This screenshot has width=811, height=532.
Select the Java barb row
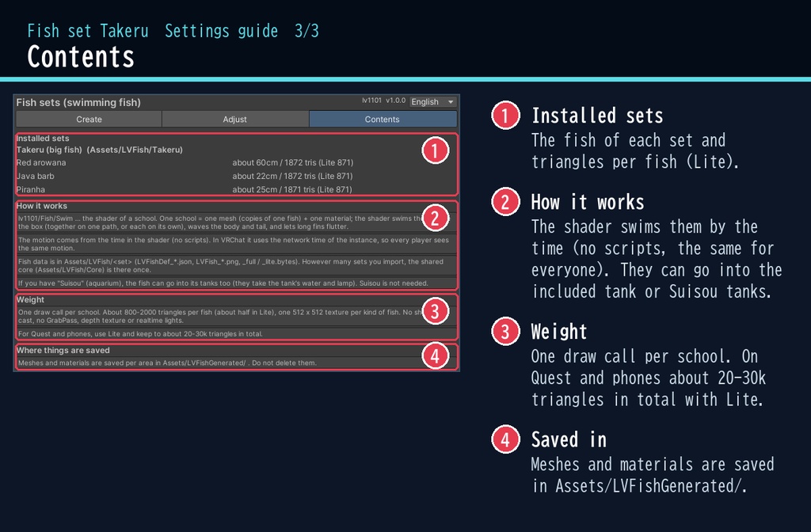(236, 176)
